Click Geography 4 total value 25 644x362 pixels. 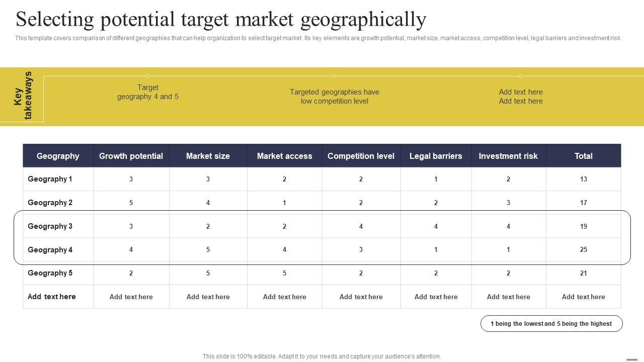coord(583,250)
